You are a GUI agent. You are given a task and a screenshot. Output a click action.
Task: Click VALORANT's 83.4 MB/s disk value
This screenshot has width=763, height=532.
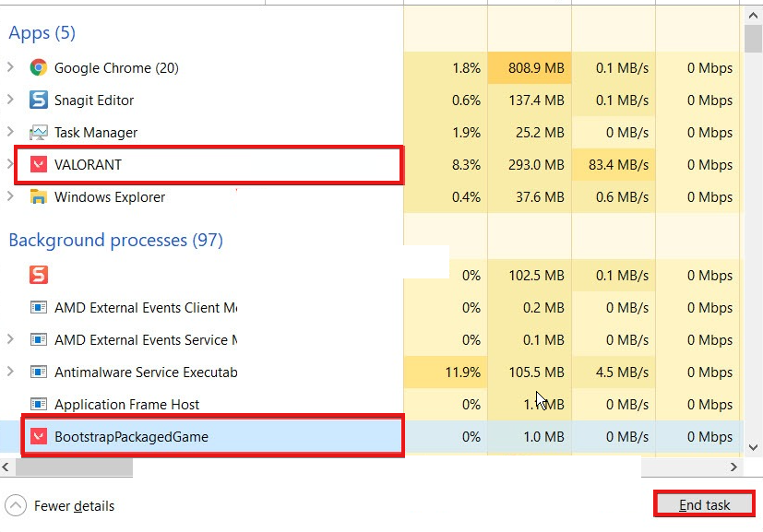(x=618, y=165)
